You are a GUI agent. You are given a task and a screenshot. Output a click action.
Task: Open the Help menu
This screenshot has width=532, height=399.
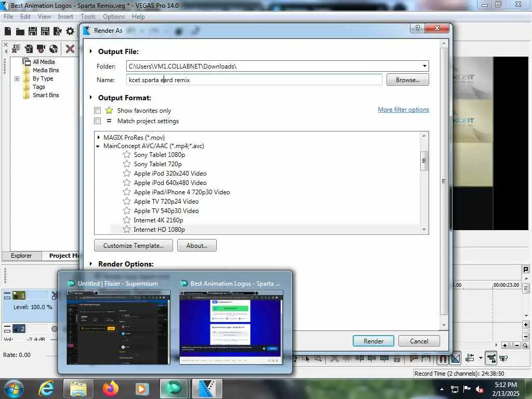coord(138,17)
